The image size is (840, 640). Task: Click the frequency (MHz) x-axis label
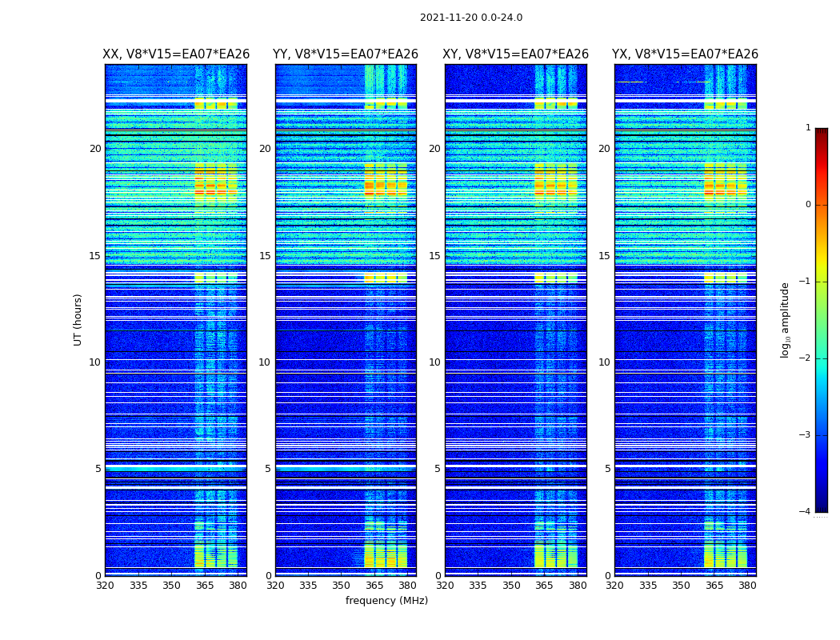click(x=386, y=600)
